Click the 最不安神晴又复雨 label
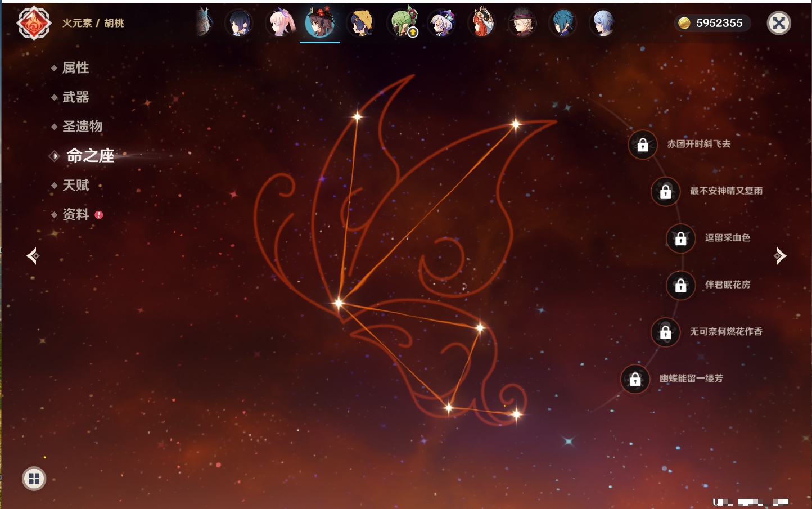 pos(726,191)
